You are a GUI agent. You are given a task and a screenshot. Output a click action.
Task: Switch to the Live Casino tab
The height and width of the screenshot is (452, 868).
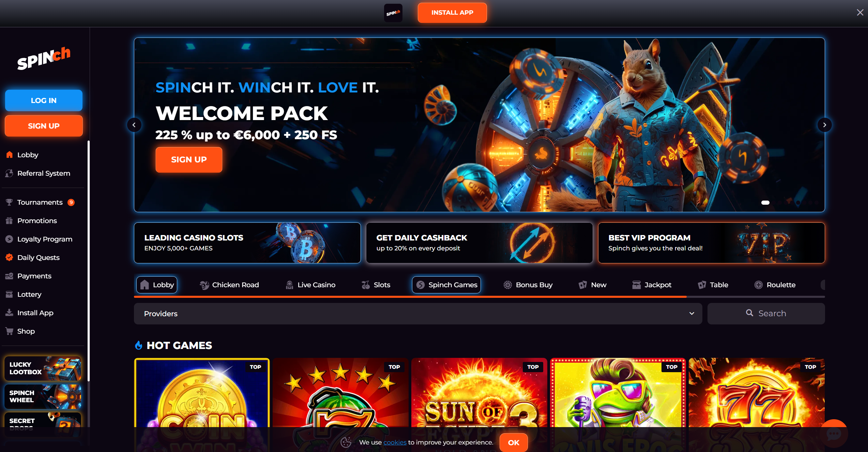310,285
